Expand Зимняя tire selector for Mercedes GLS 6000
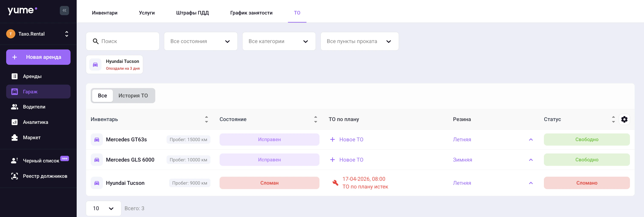 [493, 160]
